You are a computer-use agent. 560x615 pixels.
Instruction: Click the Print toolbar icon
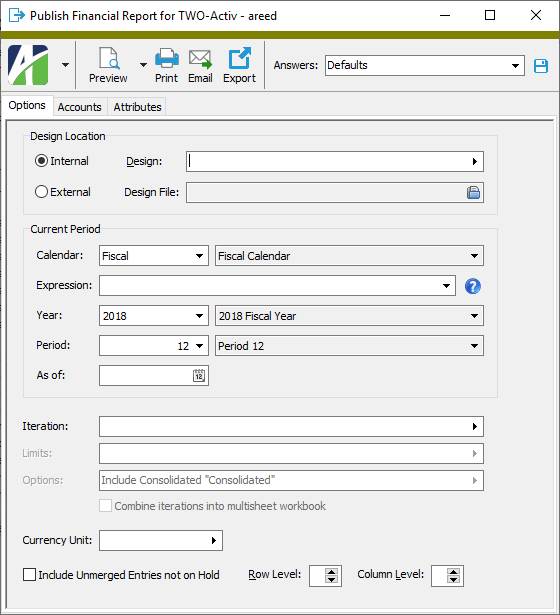(167, 58)
